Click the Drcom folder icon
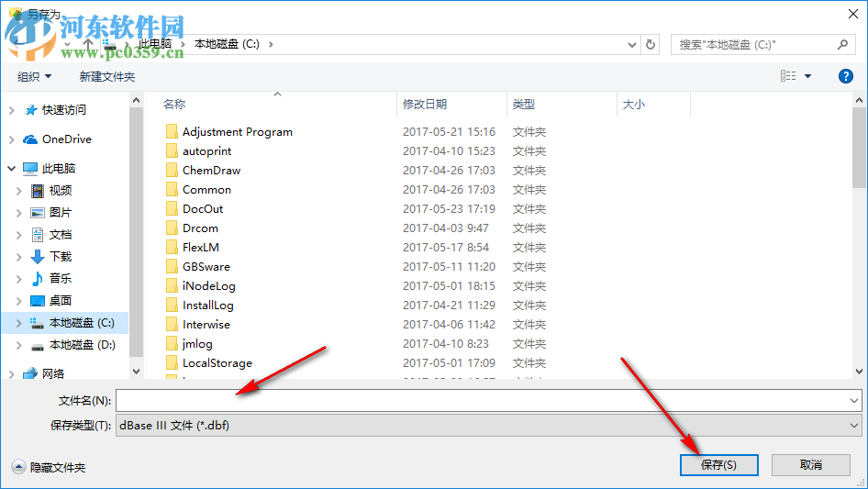 [x=172, y=228]
